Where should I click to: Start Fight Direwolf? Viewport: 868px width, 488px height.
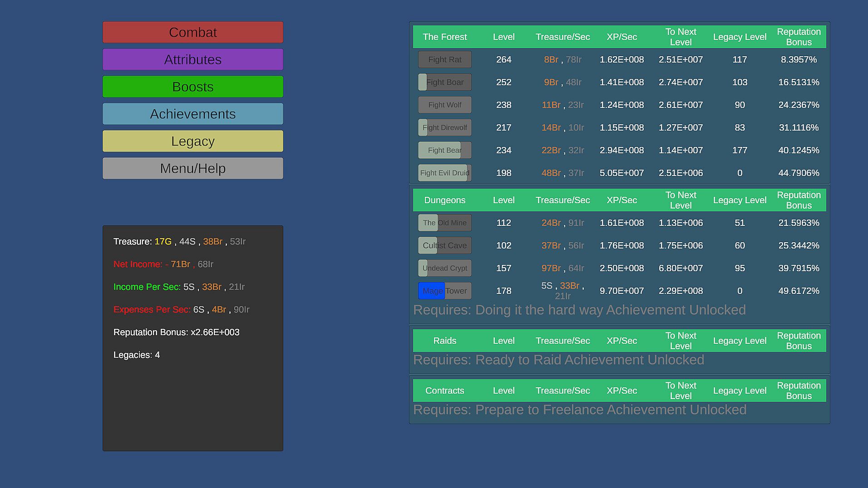click(x=444, y=127)
